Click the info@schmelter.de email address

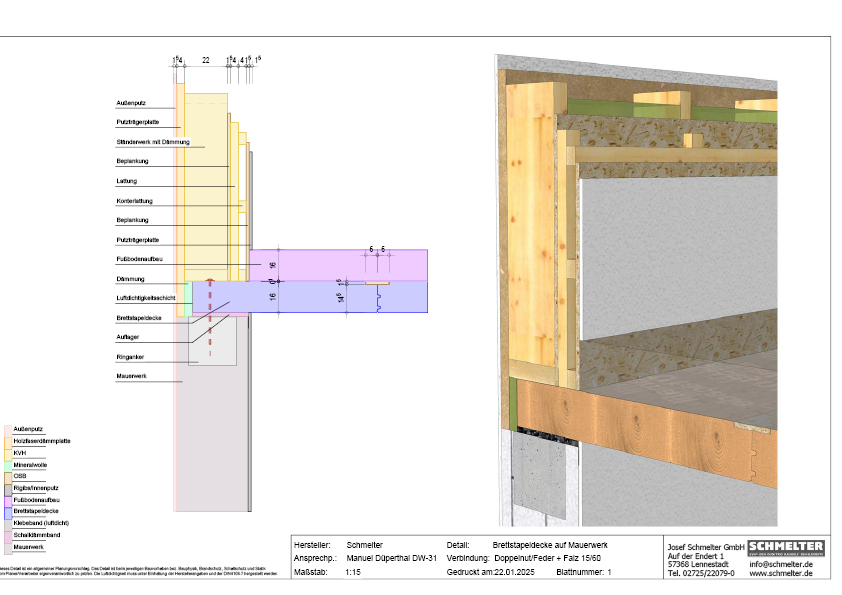pyautogui.click(x=780, y=564)
